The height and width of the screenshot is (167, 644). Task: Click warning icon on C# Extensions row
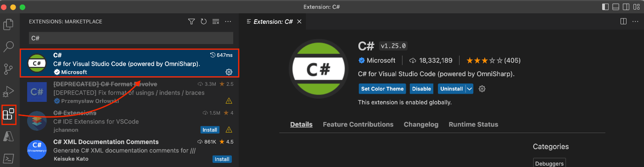pyautogui.click(x=229, y=129)
